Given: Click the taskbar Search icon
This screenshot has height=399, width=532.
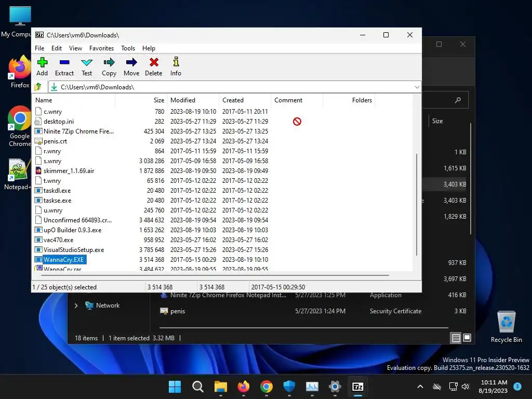Looking at the screenshot, I should (197, 387).
